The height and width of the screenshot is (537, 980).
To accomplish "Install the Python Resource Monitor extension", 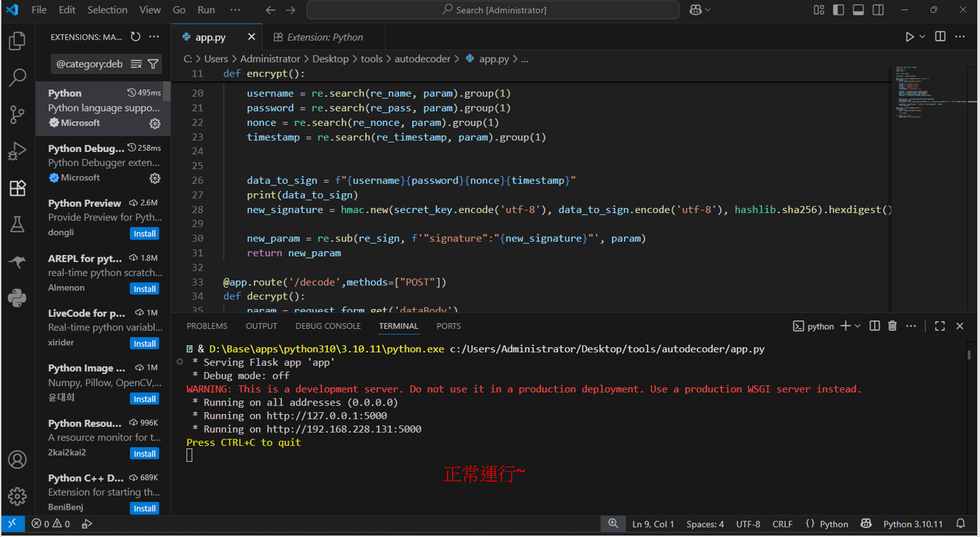I will pyautogui.click(x=145, y=454).
